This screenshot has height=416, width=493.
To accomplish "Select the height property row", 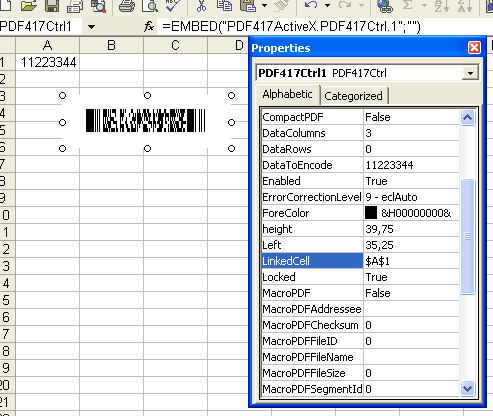I will tap(361, 229).
